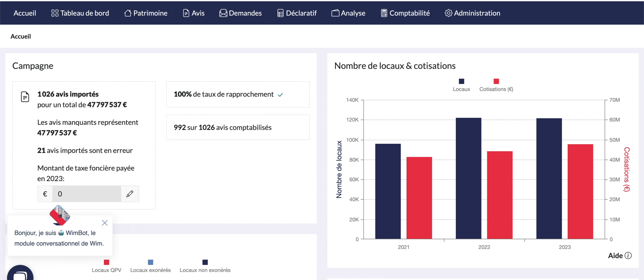Click the pencil edit icon for tax amount

pyautogui.click(x=130, y=194)
